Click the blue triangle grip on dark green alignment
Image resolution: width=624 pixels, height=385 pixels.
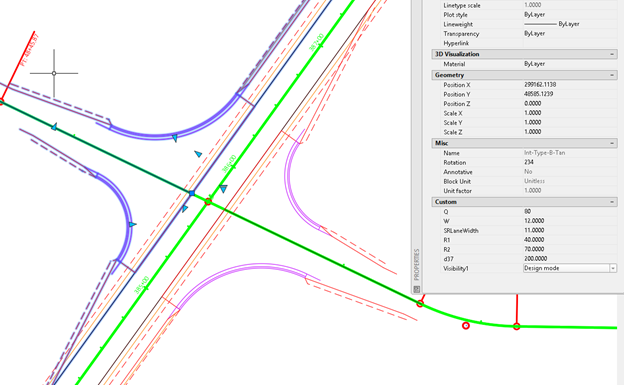(54, 127)
